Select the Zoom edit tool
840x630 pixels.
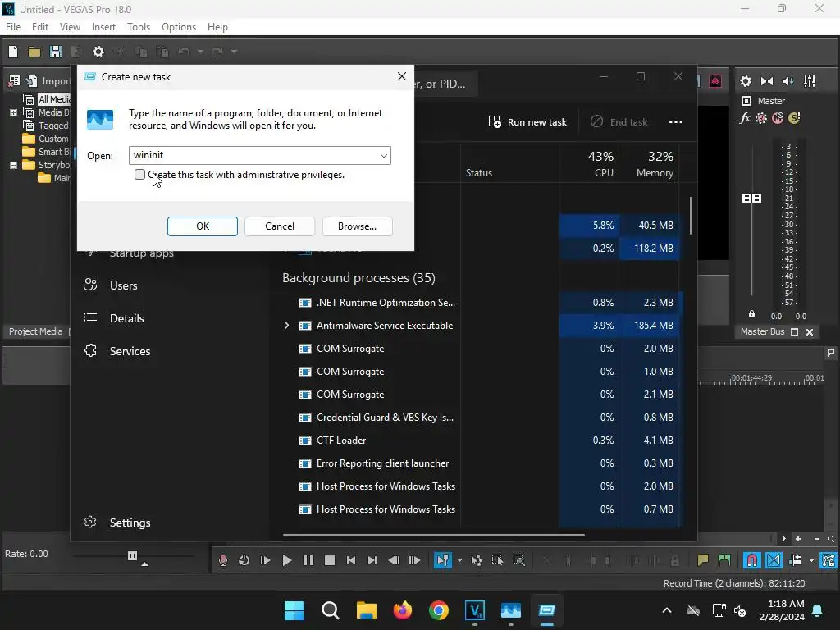click(518, 560)
